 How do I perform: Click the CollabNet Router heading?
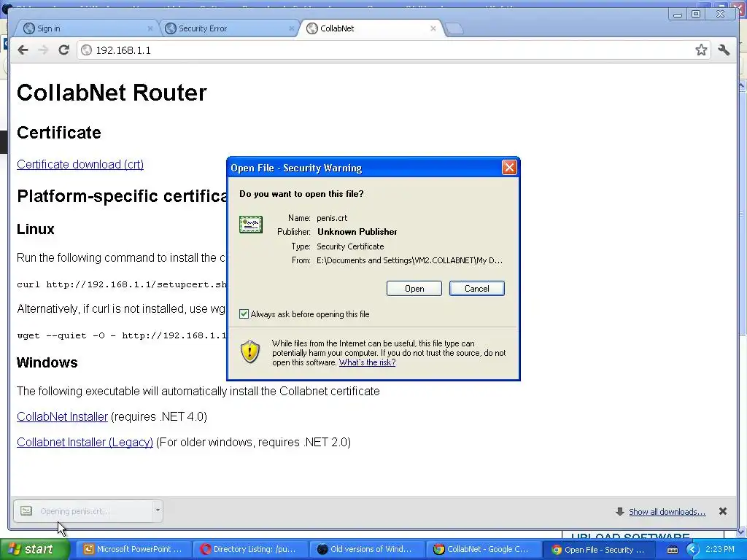tap(112, 93)
